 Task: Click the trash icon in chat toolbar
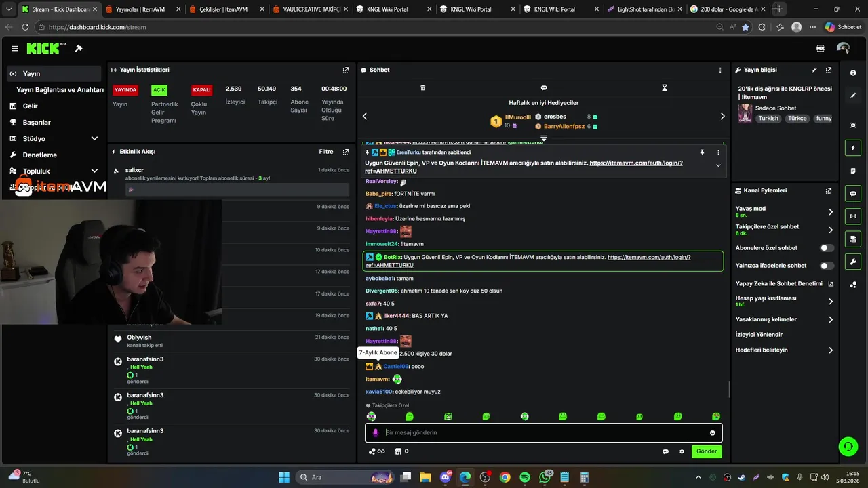click(x=422, y=88)
